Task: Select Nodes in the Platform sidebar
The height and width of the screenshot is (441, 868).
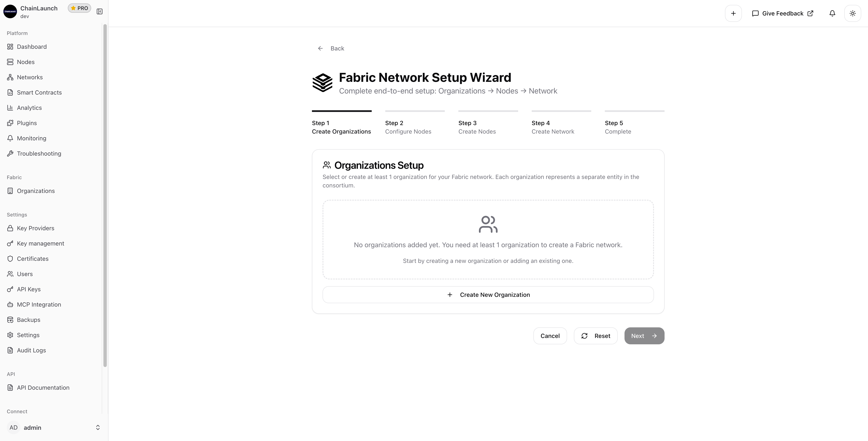Action: [x=26, y=62]
